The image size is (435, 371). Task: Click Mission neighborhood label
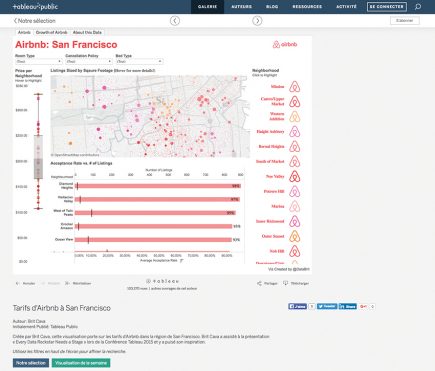(x=277, y=87)
